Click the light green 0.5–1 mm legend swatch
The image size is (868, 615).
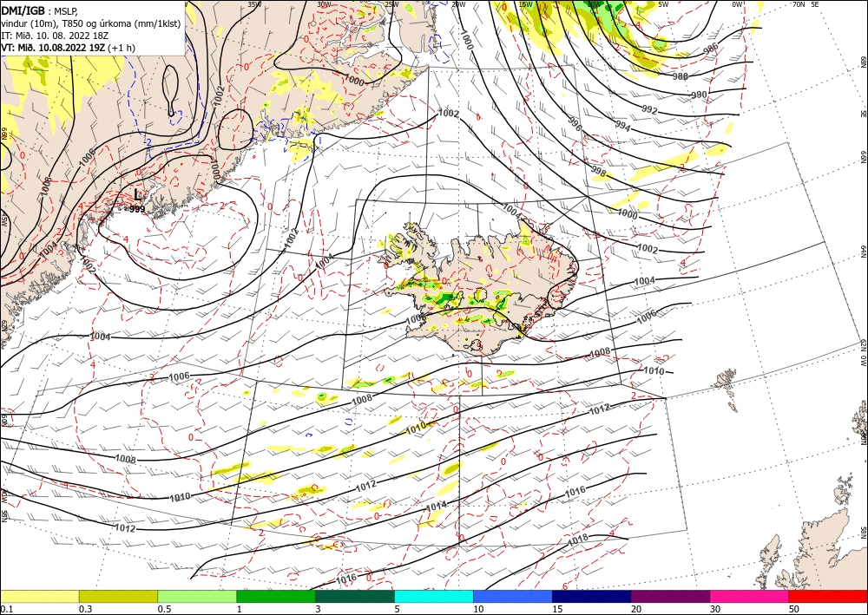pos(197,596)
